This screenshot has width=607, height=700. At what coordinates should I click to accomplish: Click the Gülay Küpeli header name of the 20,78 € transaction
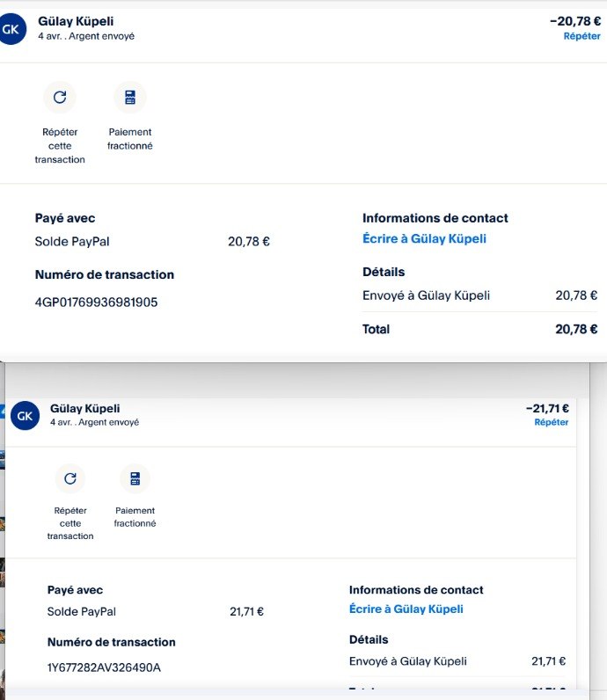coord(76,21)
